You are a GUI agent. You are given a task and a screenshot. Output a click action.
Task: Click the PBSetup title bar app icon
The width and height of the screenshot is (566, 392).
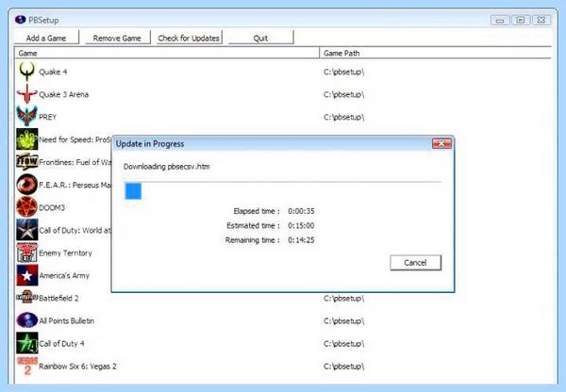[20, 20]
